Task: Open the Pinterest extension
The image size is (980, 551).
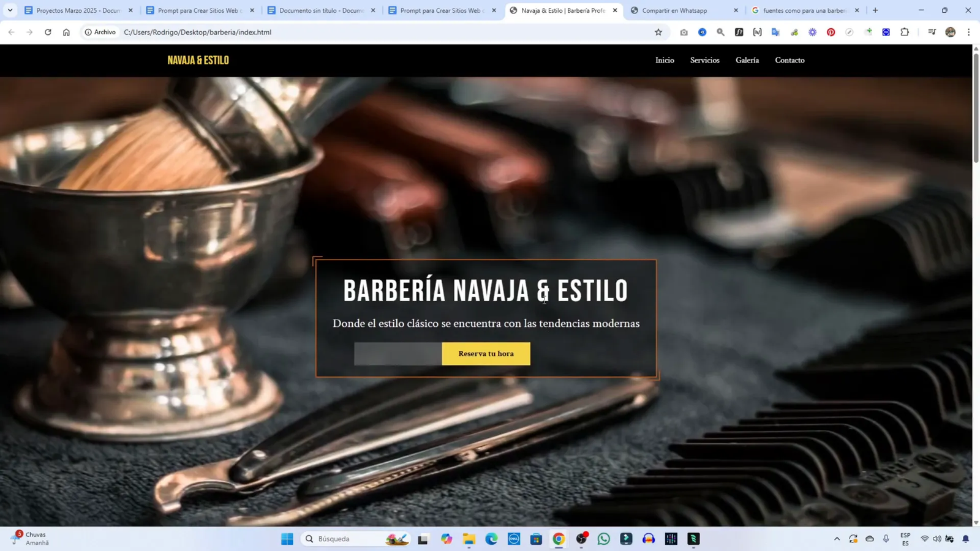Action: (832, 32)
